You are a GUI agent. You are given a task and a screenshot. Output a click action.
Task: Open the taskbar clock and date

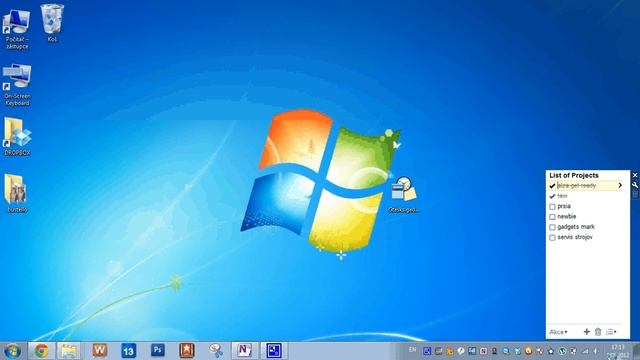pos(618,351)
